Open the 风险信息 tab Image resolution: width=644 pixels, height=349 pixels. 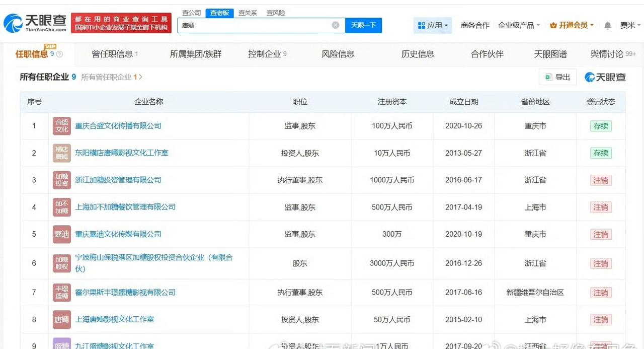[338, 54]
